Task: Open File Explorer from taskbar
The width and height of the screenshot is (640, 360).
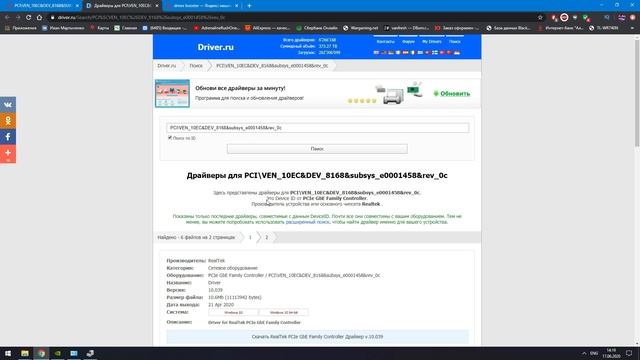Action: 25,353
